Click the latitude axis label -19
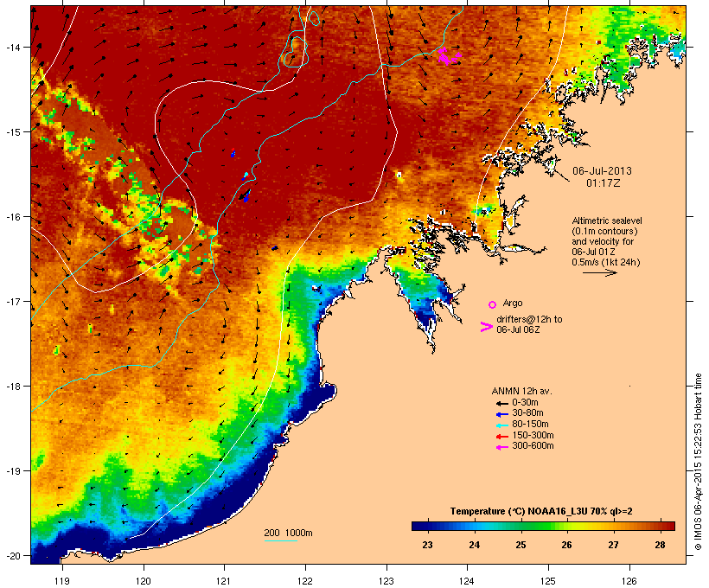The image size is (709, 588). tap(12, 471)
